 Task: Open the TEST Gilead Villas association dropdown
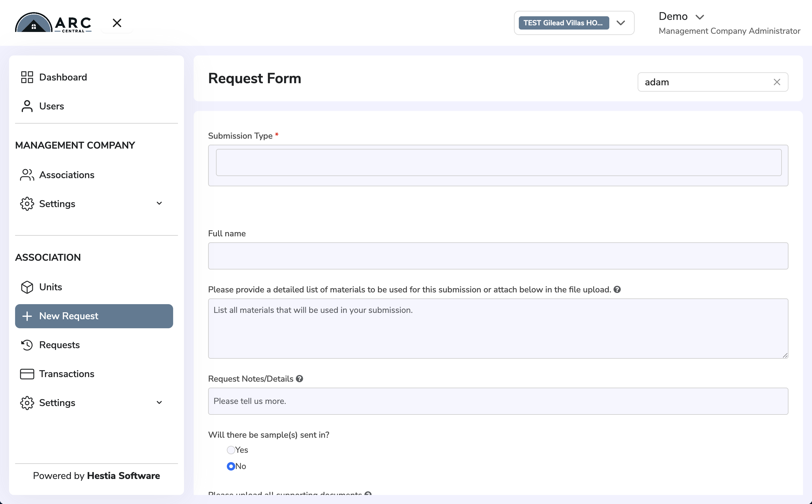coord(574,23)
